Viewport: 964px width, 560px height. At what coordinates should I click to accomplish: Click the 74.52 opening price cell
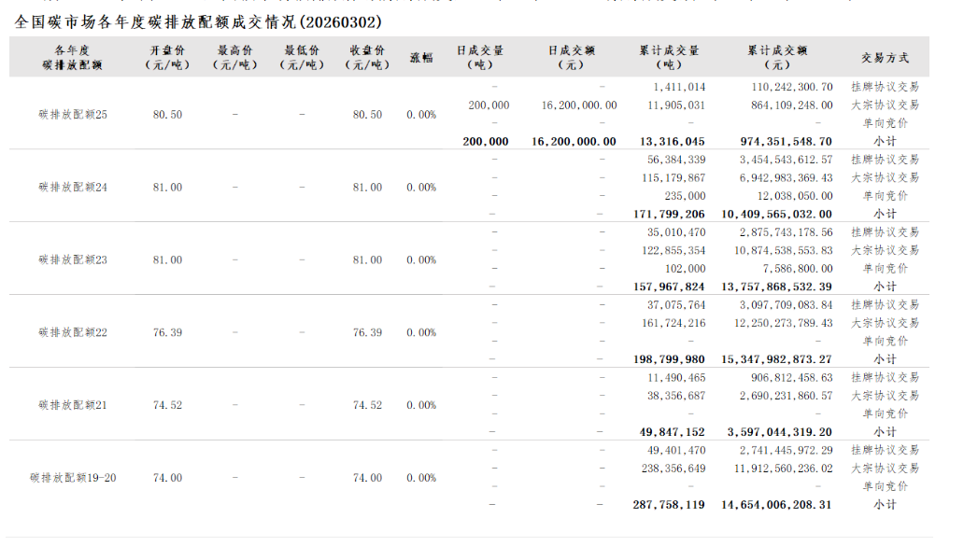167,405
